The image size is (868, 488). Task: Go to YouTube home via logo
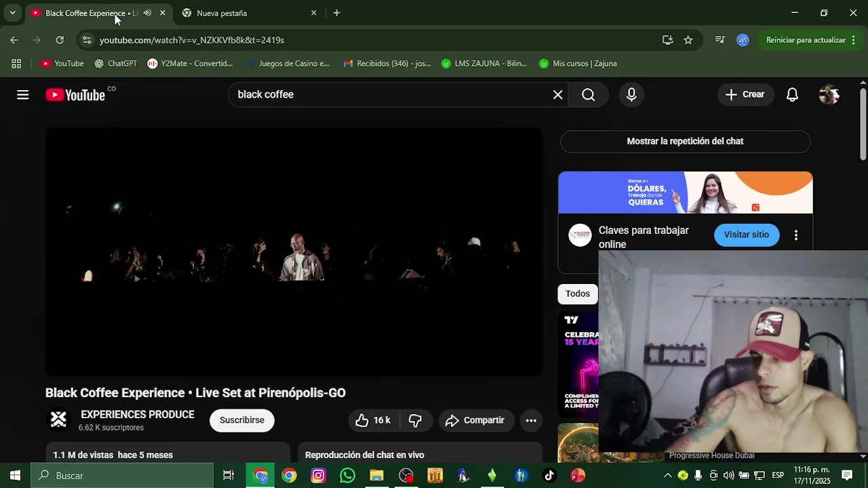75,95
